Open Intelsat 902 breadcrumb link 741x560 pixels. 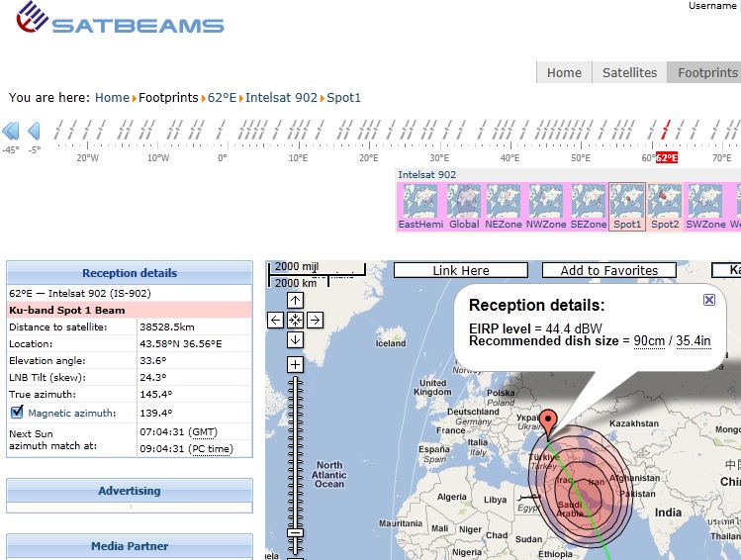click(x=281, y=97)
